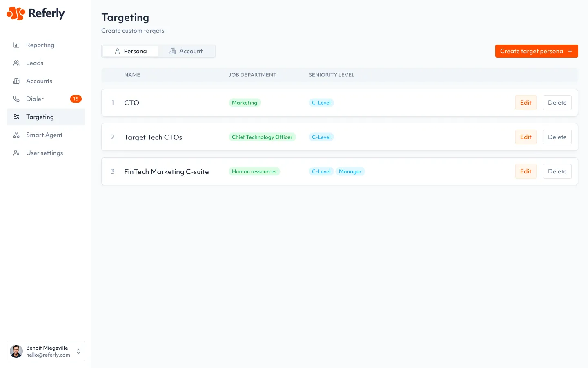
Task: Delete the Target Tech CTOs persona
Action: tap(557, 137)
